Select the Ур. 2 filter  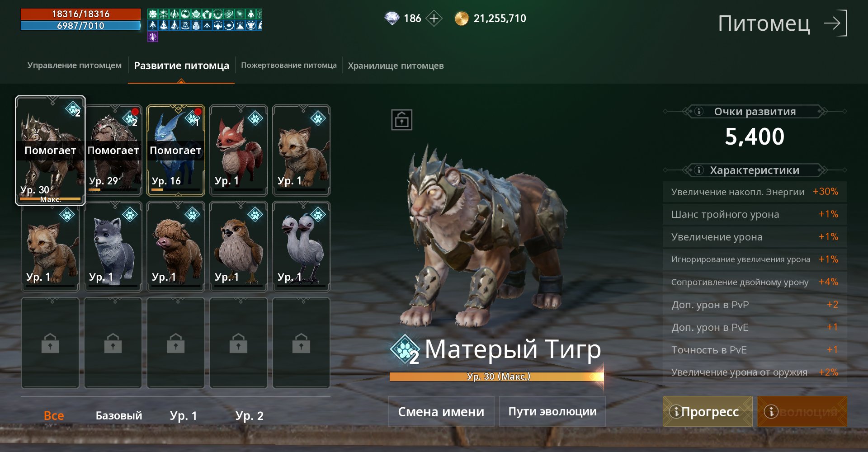click(x=249, y=415)
